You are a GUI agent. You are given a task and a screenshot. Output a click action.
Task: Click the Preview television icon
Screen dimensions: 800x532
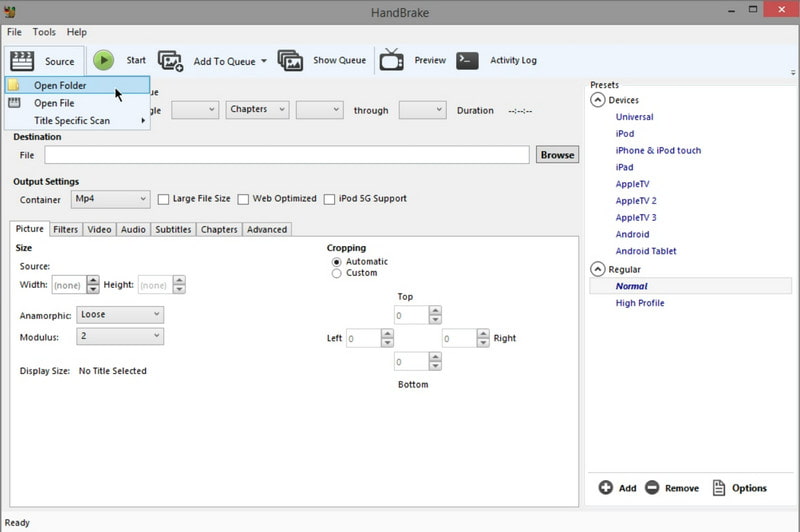click(392, 61)
